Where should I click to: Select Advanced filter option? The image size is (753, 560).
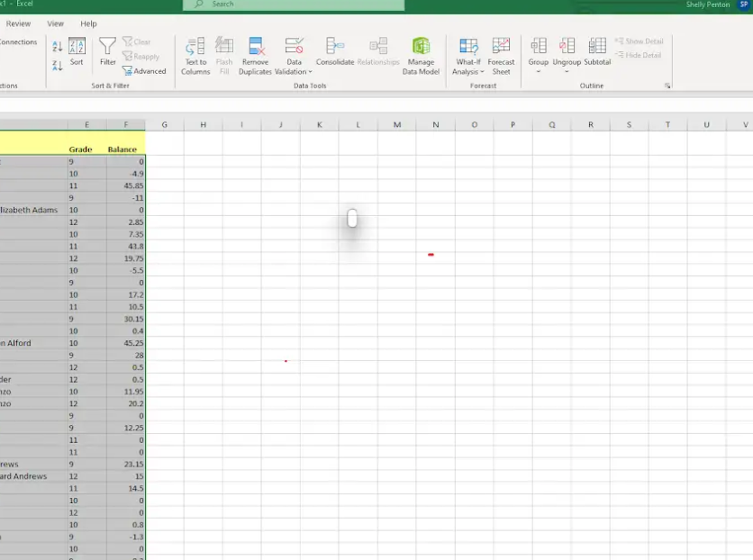pos(144,71)
